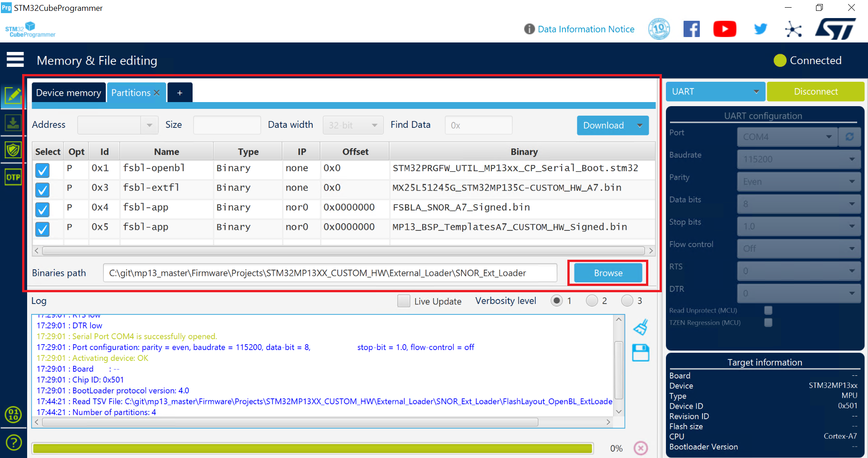The height and width of the screenshot is (458, 868).
Task: Click the log vertical scrollbar thumb
Action: click(x=619, y=370)
